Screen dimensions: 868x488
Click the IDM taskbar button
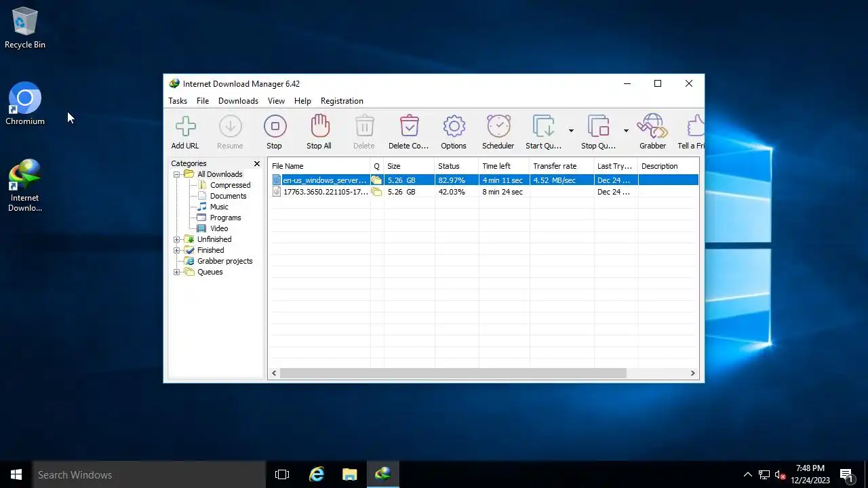[383, 474]
